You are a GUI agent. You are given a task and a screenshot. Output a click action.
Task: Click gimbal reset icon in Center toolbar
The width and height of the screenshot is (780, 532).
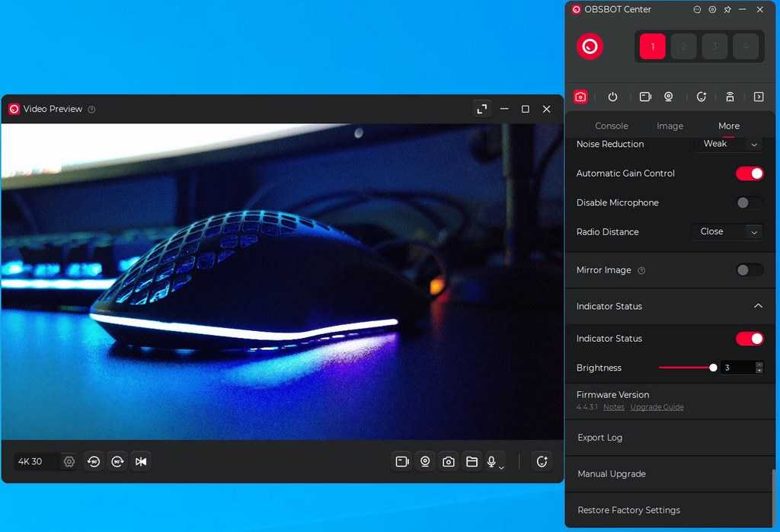[x=701, y=97]
